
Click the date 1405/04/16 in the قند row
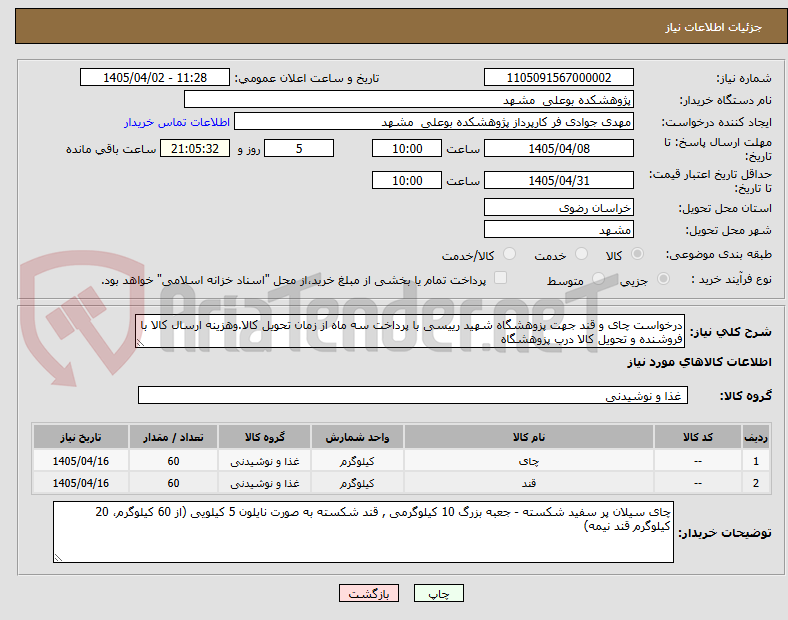(81, 483)
